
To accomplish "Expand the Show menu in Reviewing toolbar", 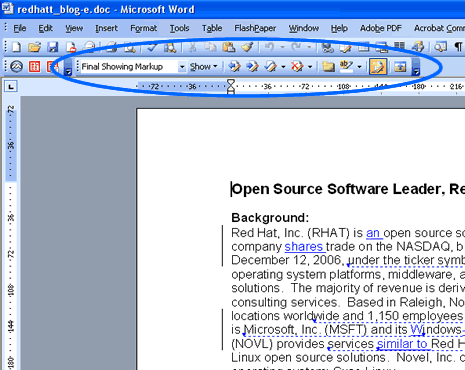I will (x=203, y=67).
